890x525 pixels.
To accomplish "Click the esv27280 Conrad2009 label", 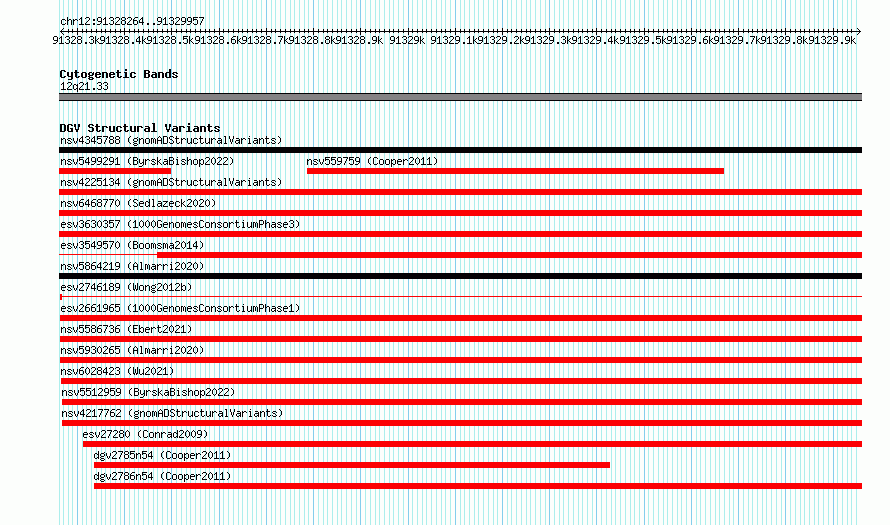I will point(145,434).
